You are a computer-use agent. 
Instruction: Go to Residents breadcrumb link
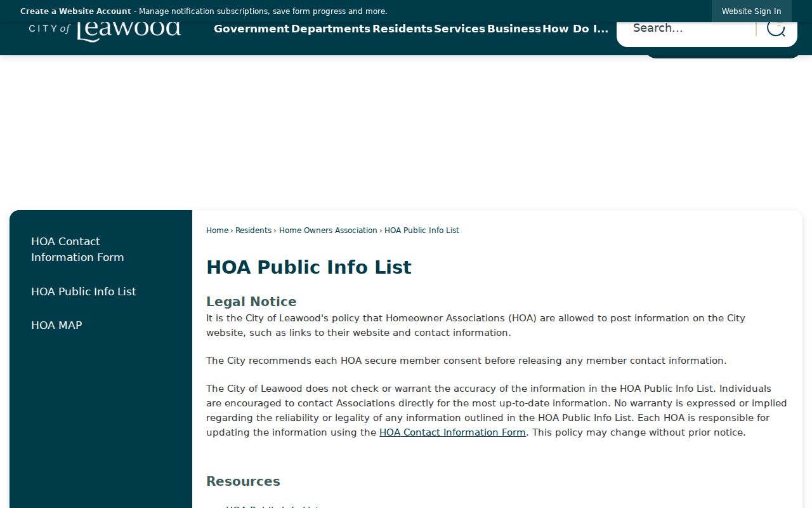[x=253, y=231]
